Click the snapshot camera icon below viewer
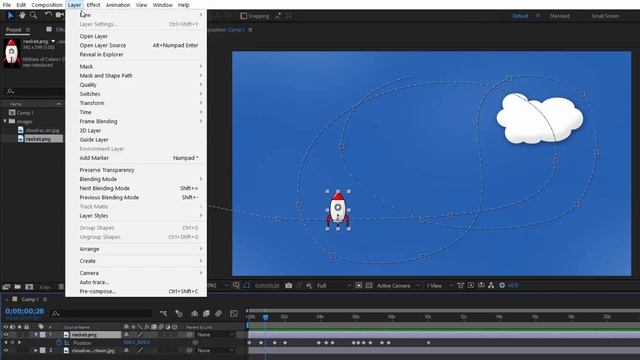The width and height of the screenshot is (640, 360). 289,285
